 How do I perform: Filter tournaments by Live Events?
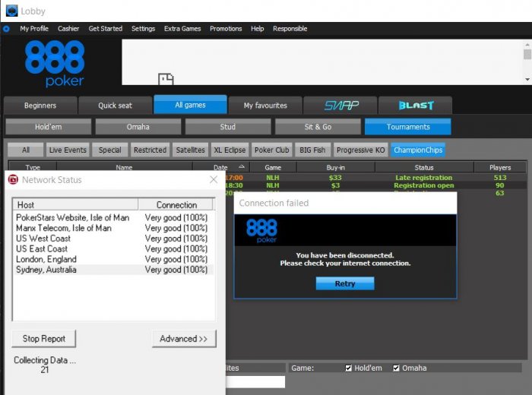click(x=68, y=150)
